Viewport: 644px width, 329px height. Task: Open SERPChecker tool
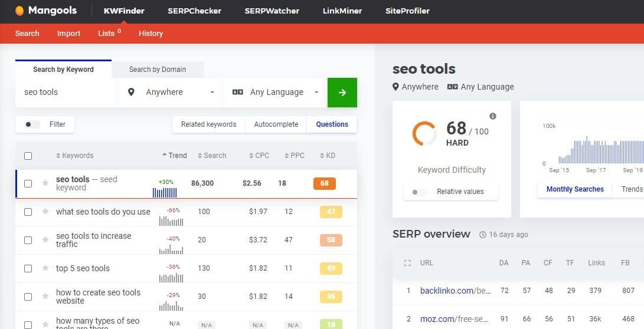click(x=194, y=11)
